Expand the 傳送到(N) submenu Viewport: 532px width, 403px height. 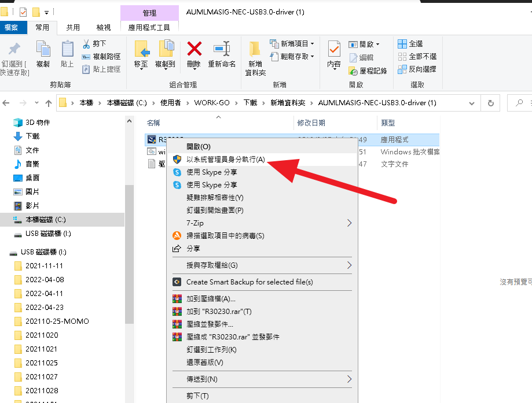coord(262,379)
